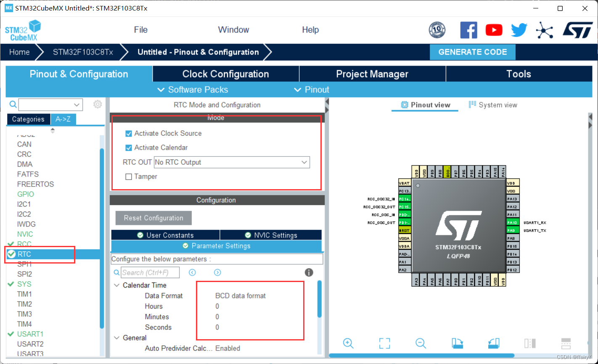Switch the peripheral list to Categories
Image resolution: width=598 pixels, height=364 pixels.
(28, 119)
